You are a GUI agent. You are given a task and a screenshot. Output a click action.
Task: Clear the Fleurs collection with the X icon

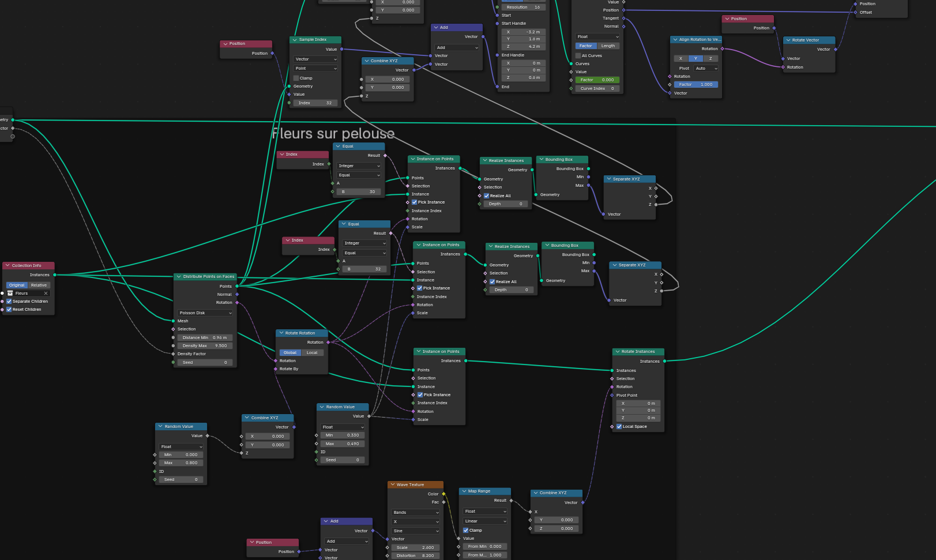[x=46, y=293]
